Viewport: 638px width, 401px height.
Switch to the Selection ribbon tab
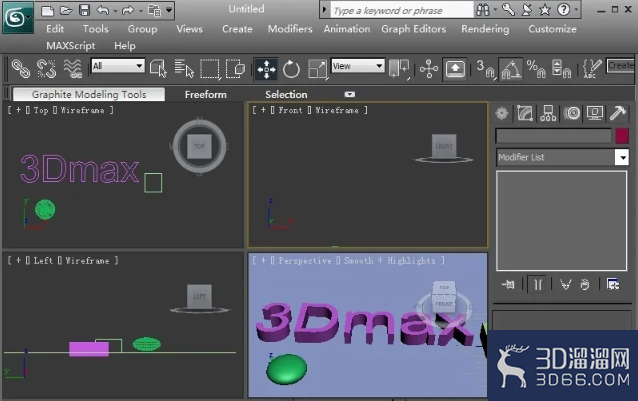(x=286, y=94)
